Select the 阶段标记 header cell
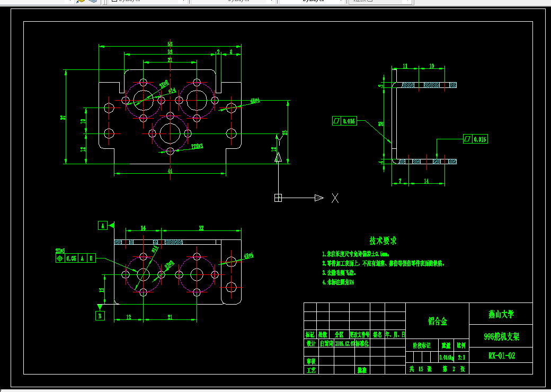The height and width of the screenshot is (392, 551). pos(422,345)
